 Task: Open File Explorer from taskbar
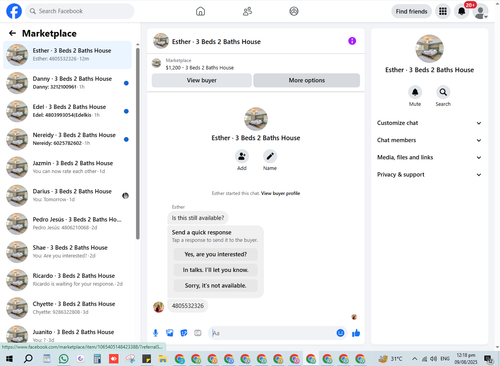pos(163,359)
